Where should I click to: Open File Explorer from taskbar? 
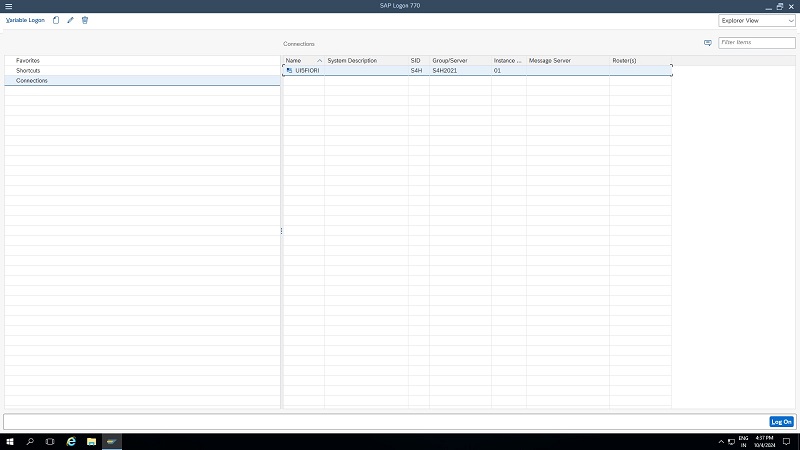coord(91,442)
